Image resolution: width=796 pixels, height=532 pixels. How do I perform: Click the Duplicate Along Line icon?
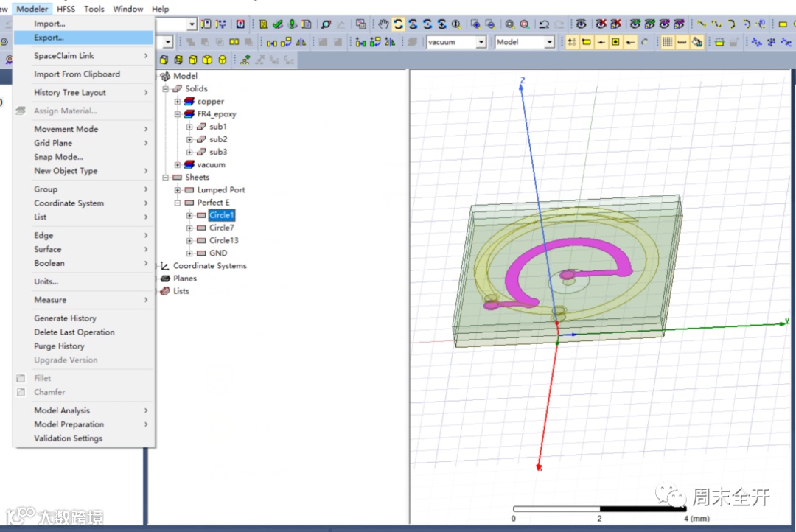tap(361, 42)
